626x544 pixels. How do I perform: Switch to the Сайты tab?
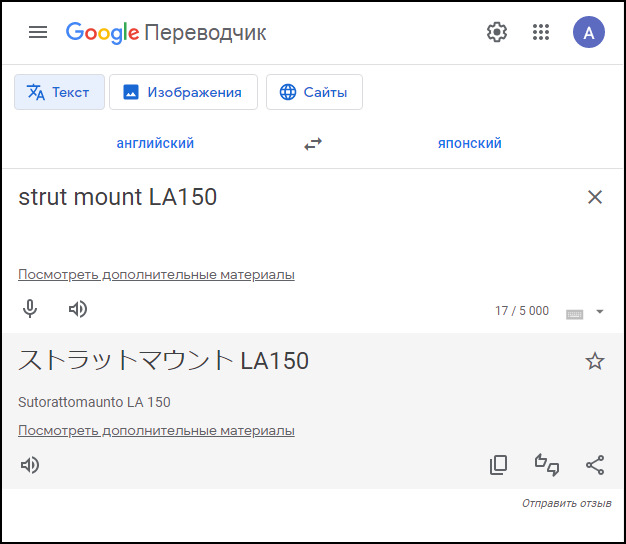click(314, 92)
